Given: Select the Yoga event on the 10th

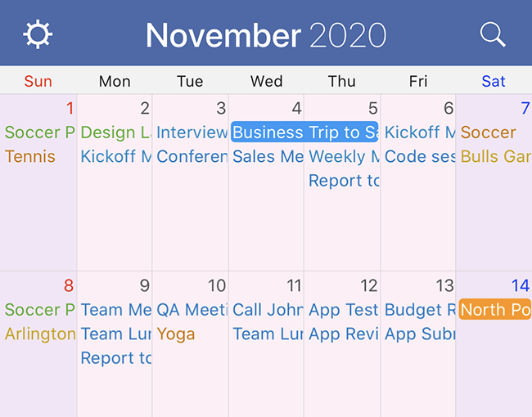Looking at the screenshot, I should (176, 334).
